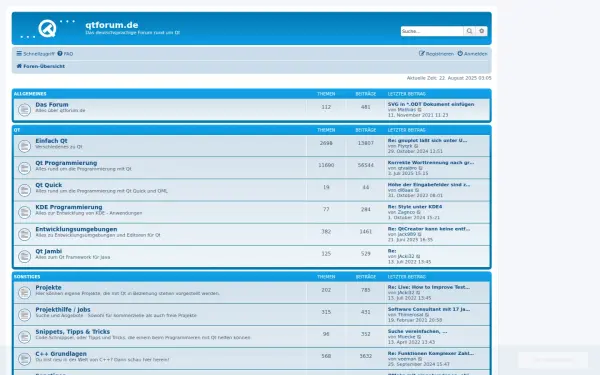The height and width of the screenshot is (375, 600).
Task: View latest post icon in Das Forum row
Action: point(420,110)
